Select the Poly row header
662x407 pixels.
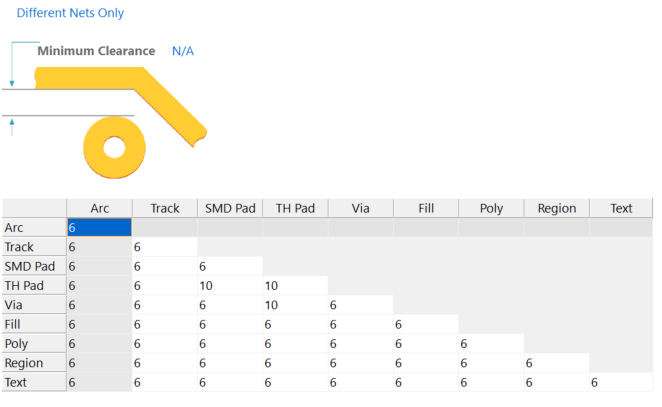coord(34,344)
